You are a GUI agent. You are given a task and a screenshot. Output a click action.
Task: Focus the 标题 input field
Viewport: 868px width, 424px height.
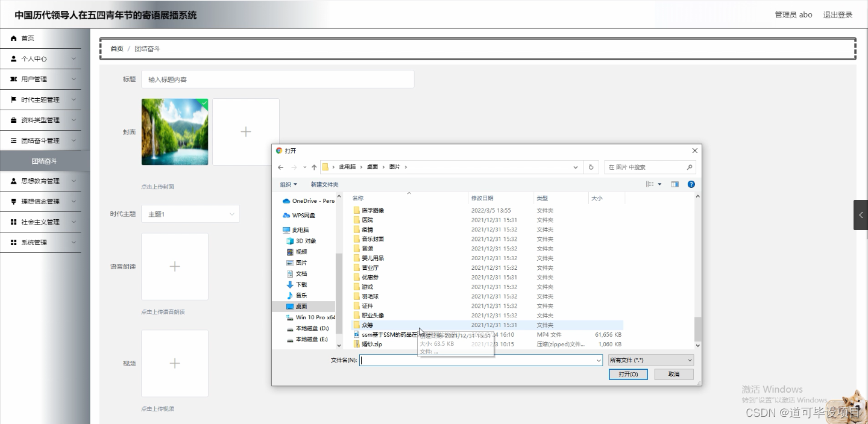click(277, 79)
